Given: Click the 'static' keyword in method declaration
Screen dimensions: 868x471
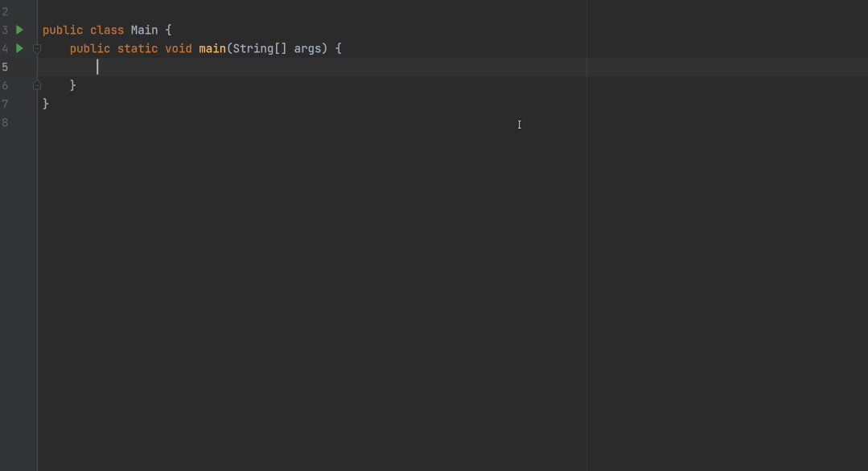Looking at the screenshot, I should pos(138,48).
